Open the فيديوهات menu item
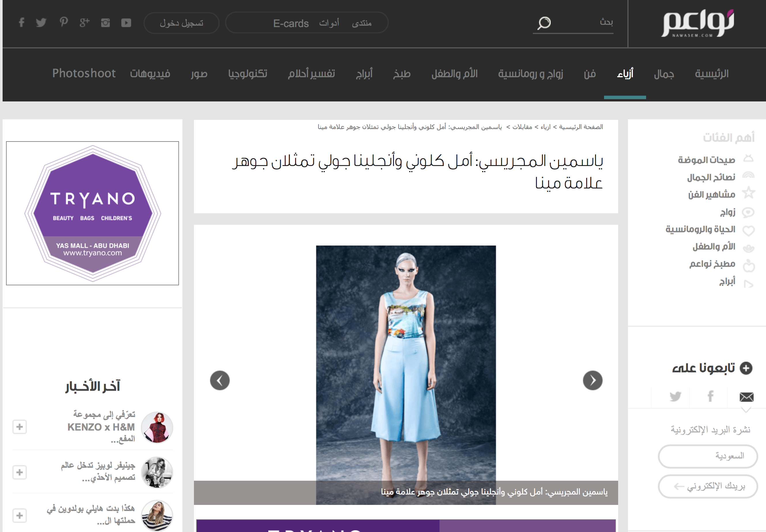The image size is (766, 532). pyautogui.click(x=150, y=74)
